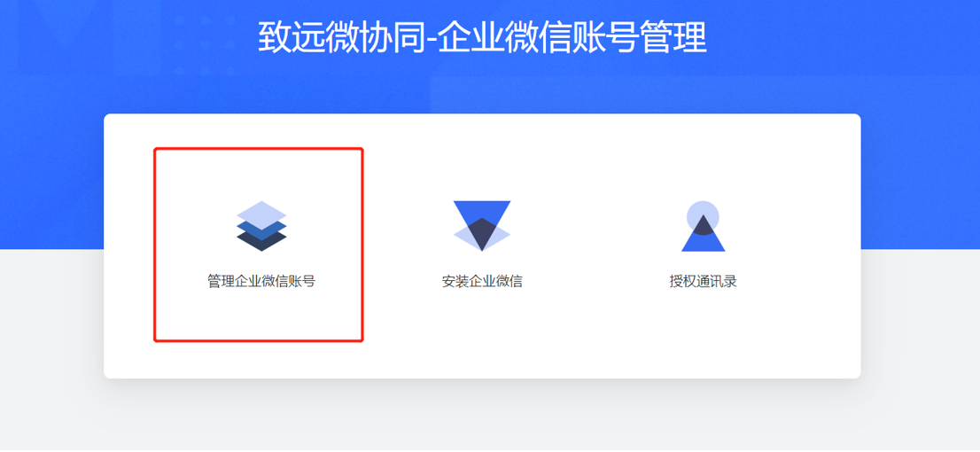Click the circle-and-triangle icon above 授权通讯录
The image size is (980, 452).
coord(704,226)
